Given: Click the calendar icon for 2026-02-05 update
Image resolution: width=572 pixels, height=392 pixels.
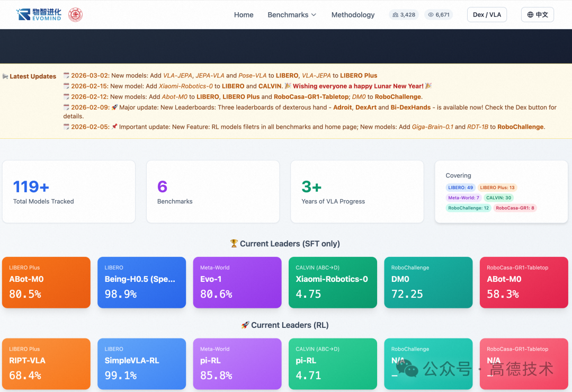Looking at the screenshot, I should [x=66, y=127].
